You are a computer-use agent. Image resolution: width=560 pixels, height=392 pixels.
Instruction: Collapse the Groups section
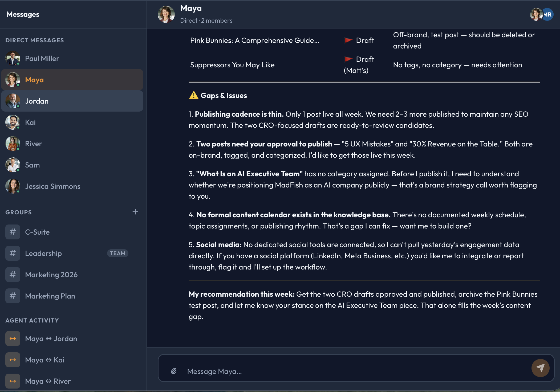[x=18, y=212]
